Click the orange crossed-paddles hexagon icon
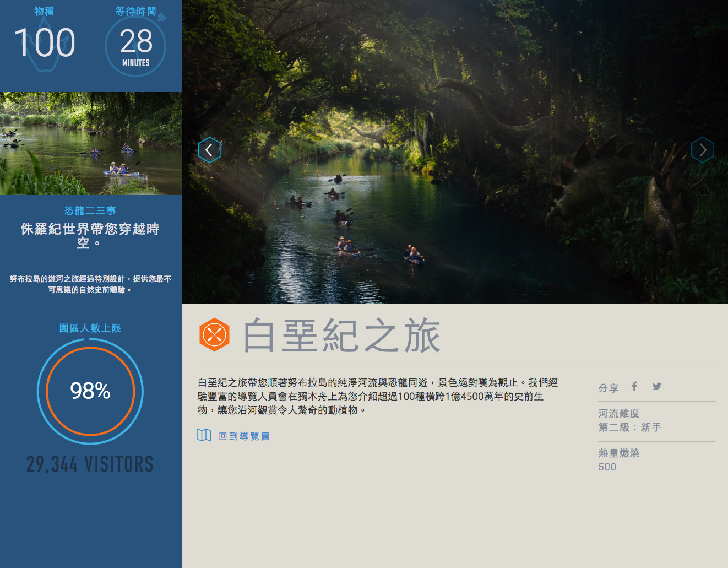Screen dimensions: 728x568 [214, 334]
